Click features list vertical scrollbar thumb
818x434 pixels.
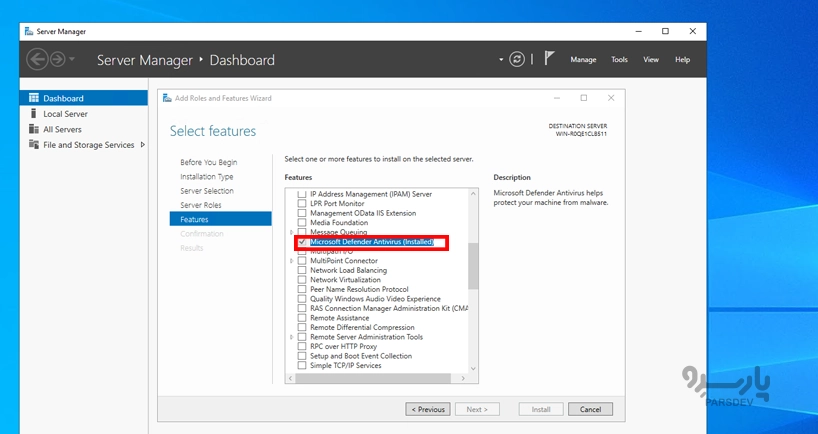coord(473,266)
